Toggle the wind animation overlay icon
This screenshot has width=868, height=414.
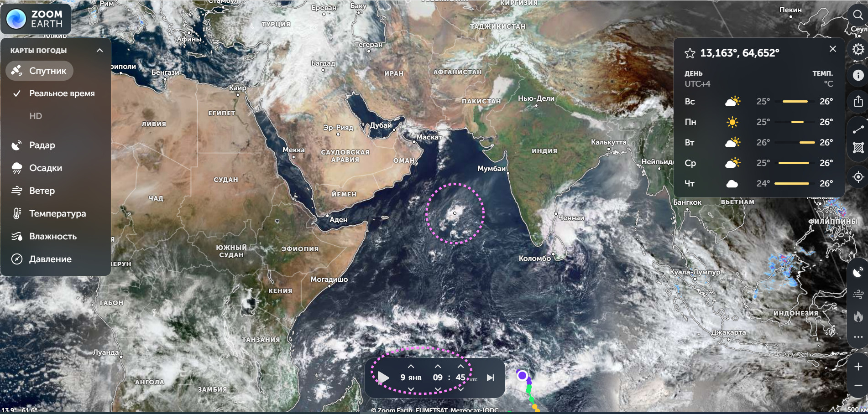pyautogui.click(x=858, y=294)
